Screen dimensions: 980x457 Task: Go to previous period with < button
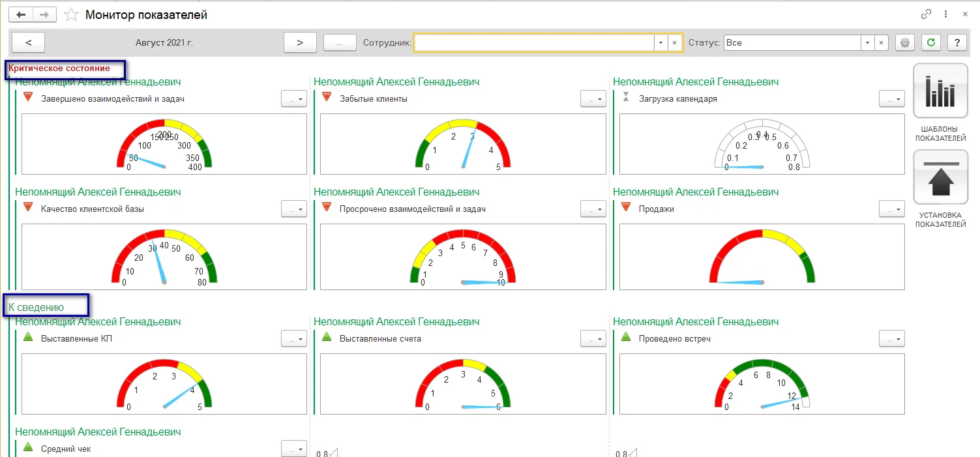(x=28, y=42)
